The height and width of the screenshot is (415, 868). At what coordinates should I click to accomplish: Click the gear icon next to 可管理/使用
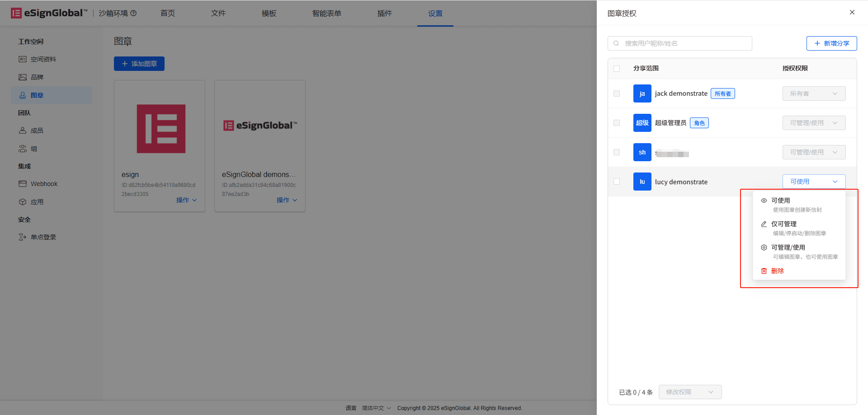[x=764, y=247]
